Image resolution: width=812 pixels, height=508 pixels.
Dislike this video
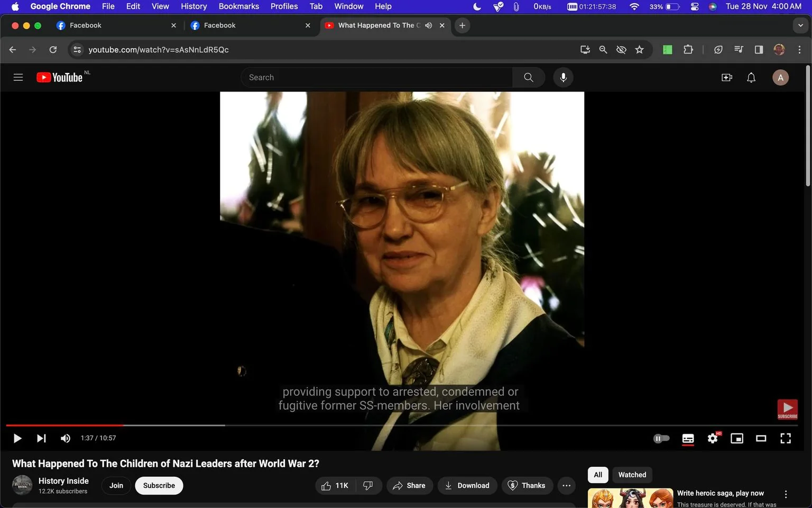coord(368,485)
